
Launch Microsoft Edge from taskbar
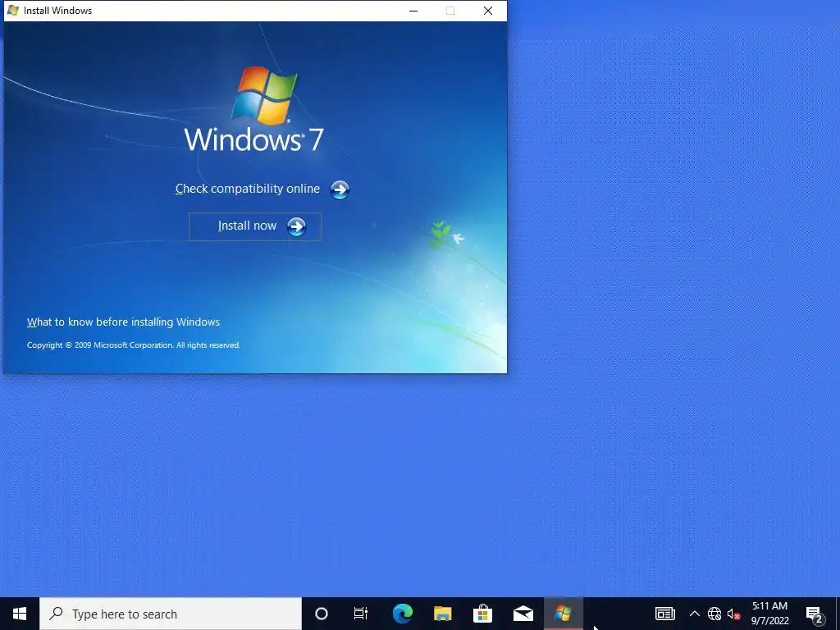coord(402,614)
